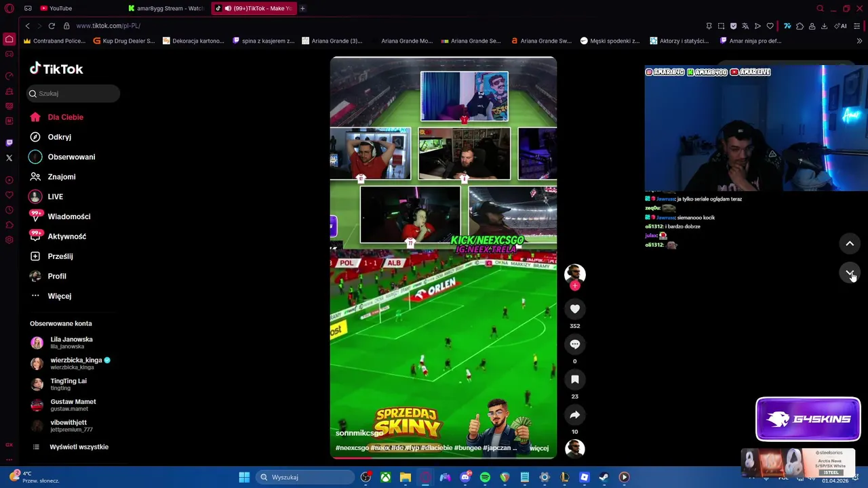Viewport: 868px width, 488px height.
Task: Open Aktorzy i statyści bookmark
Action: click(x=679, y=41)
